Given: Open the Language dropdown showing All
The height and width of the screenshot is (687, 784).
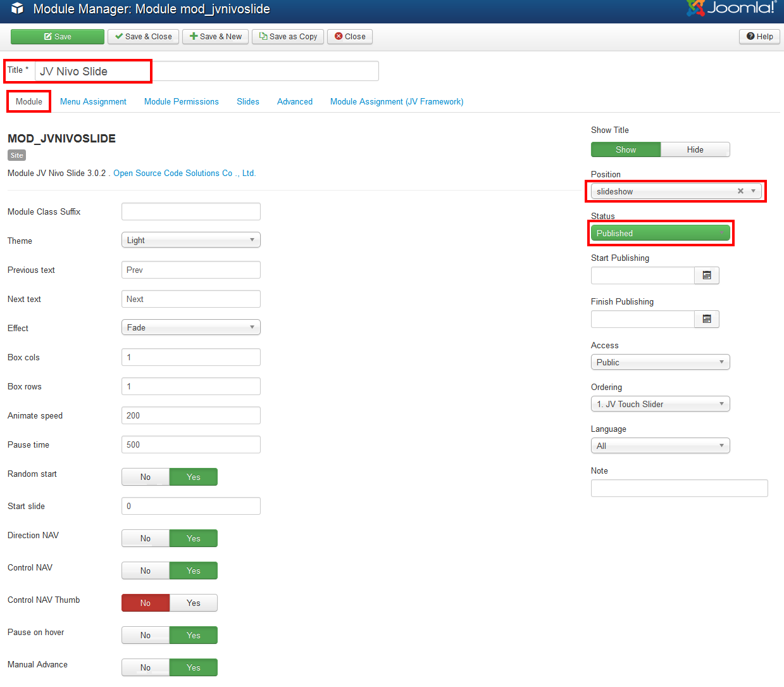Looking at the screenshot, I should 661,446.
